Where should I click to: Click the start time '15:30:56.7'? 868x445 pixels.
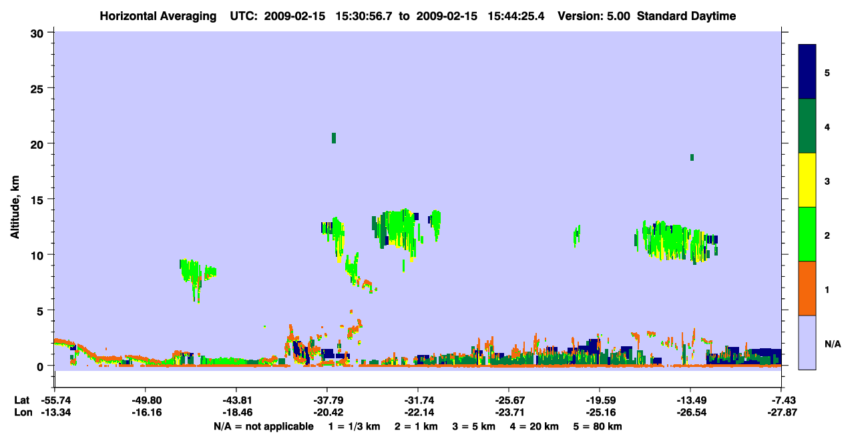[363, 16]
